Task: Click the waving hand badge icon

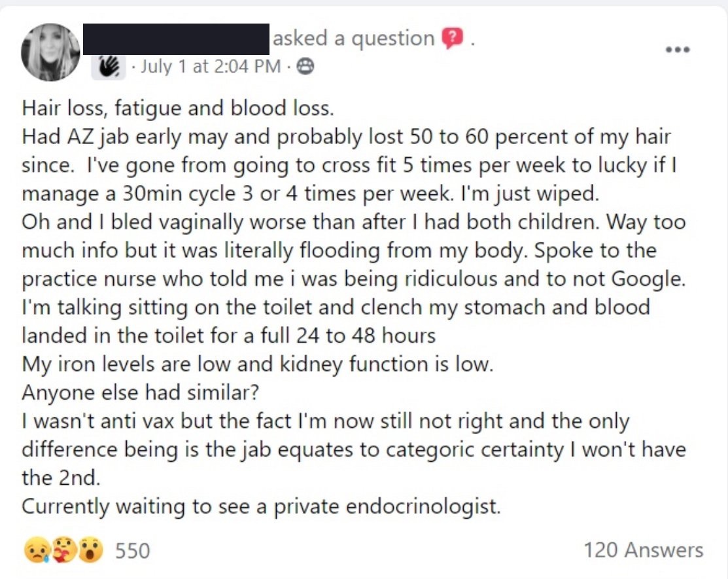Action: click(x=108, y=67)
